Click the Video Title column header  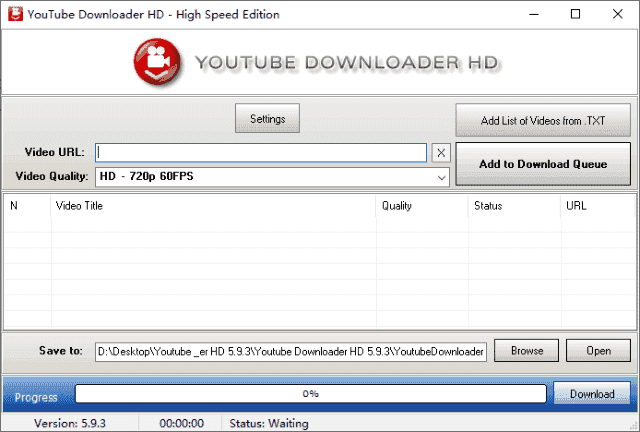coord(213,206)
